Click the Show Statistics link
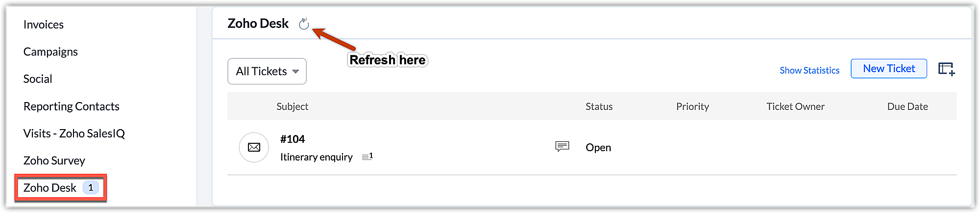The height and width of the screenshot is (213, 980). click(x=809, y=70)
